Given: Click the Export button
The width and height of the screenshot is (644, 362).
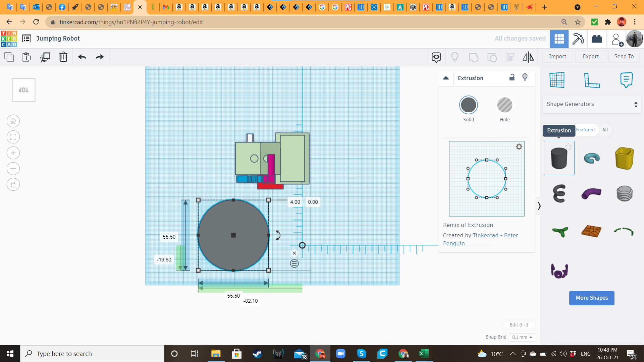Looking at the screenshot, I should tap(590, 56).
